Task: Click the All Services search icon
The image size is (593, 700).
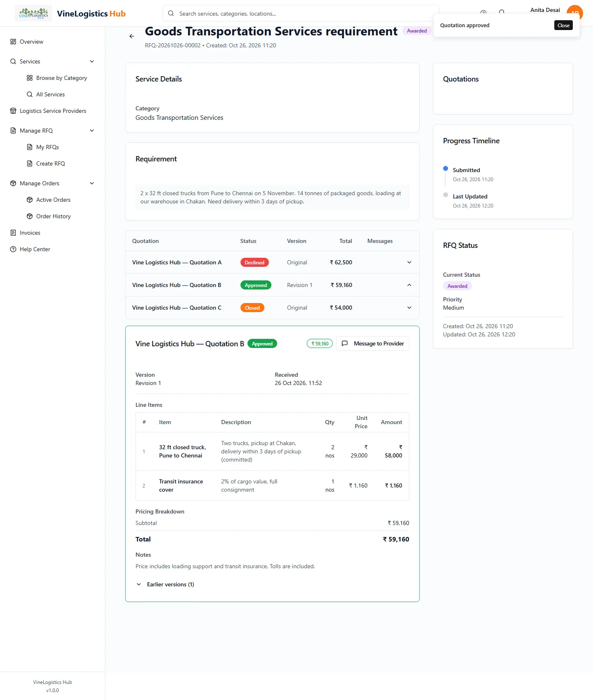Action: [30, 94]
